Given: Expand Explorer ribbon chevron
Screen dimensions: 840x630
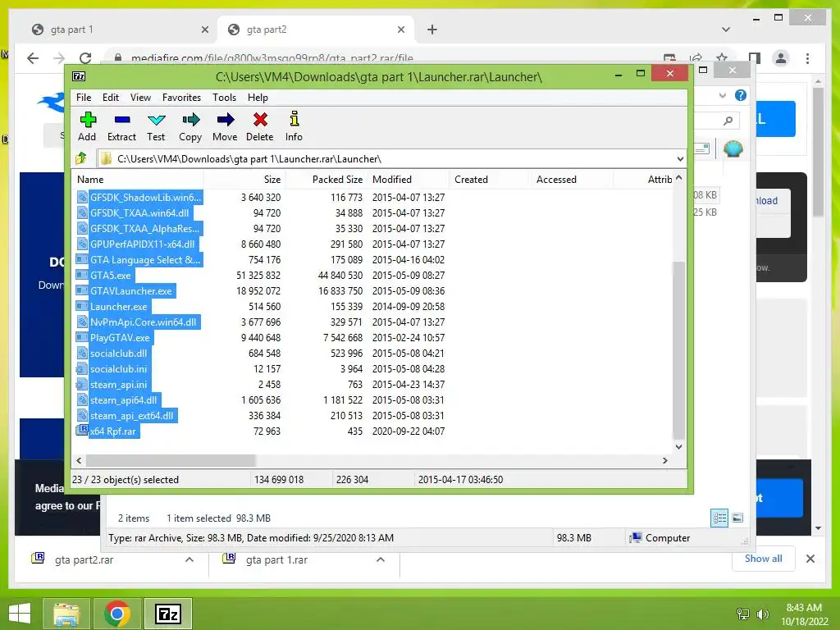Looking at the screenshot, I should click(722, 95).
